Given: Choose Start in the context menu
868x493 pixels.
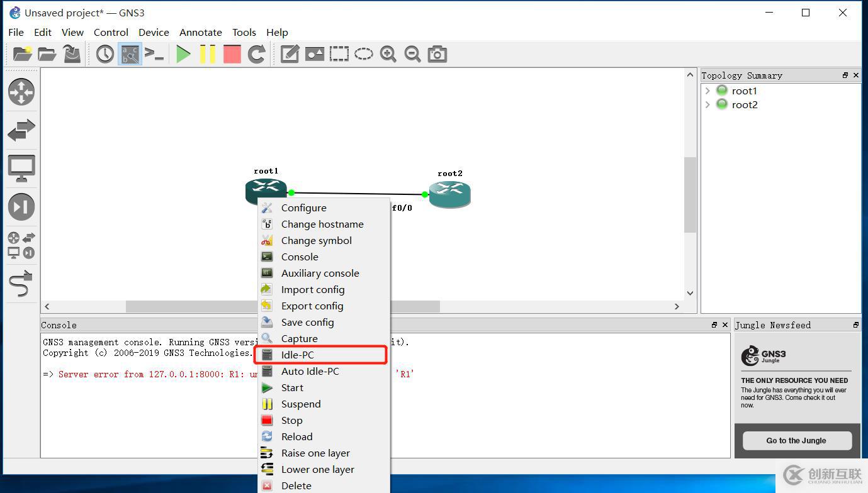Looking at the screenshot, I should [x=324, y=387].
